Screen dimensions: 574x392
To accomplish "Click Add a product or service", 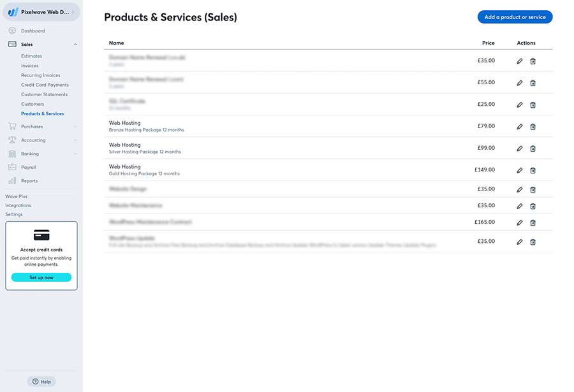I will pyautogui.click(x=515, y=17).
